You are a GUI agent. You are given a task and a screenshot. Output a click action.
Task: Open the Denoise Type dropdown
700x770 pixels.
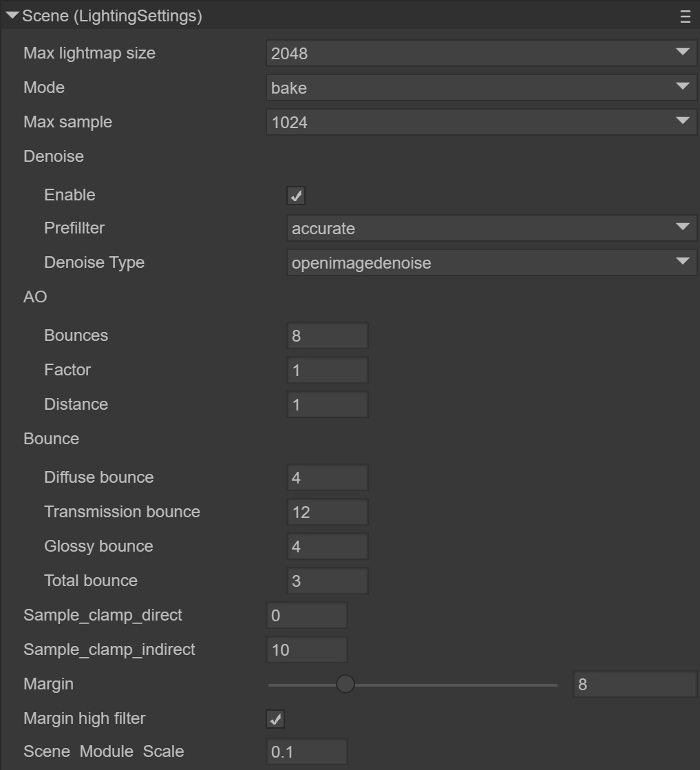(491, 262)
